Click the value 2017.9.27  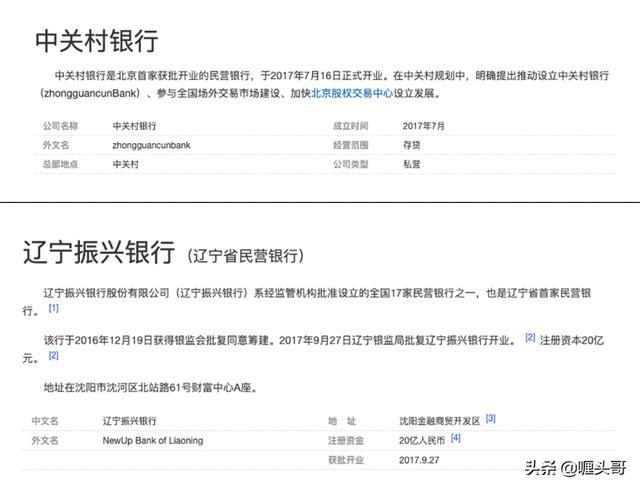click(419, 460)
